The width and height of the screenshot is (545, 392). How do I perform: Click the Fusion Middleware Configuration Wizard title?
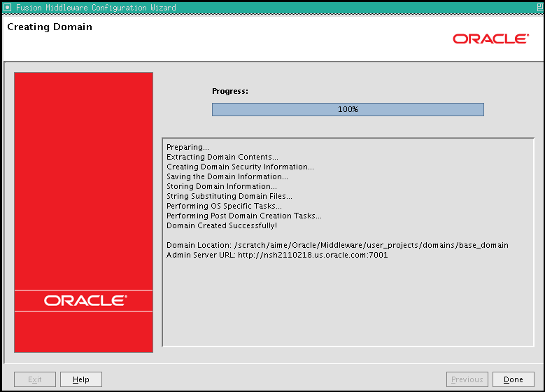click(x=96, y=7)
